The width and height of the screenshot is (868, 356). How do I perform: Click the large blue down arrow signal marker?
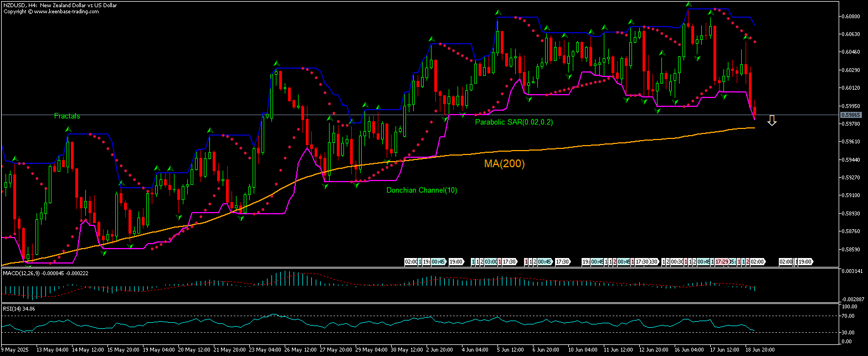click(x=772, y=121)
